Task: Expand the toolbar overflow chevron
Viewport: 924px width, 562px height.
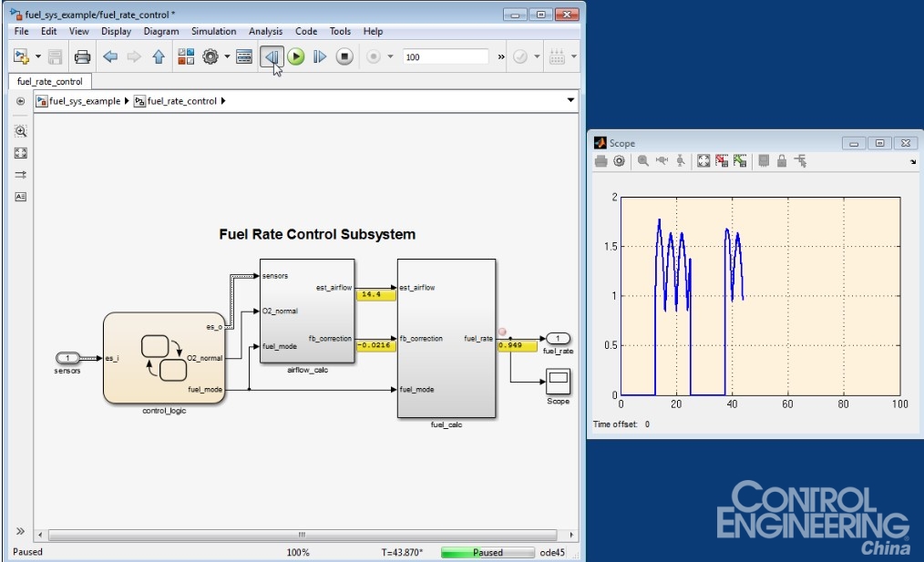Action: 501,56
